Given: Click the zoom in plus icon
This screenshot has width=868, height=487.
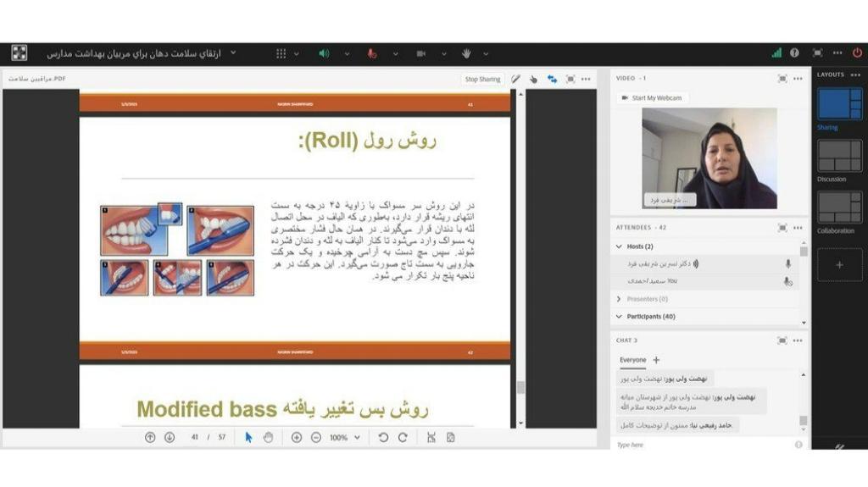Looking at the screenshot, I should point(296,437).
